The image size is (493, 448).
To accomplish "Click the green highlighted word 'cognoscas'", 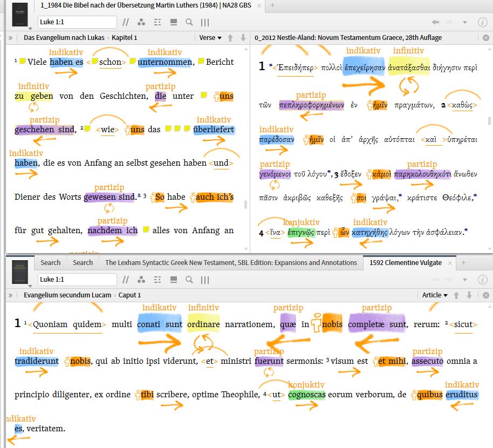I will point(306,395).
